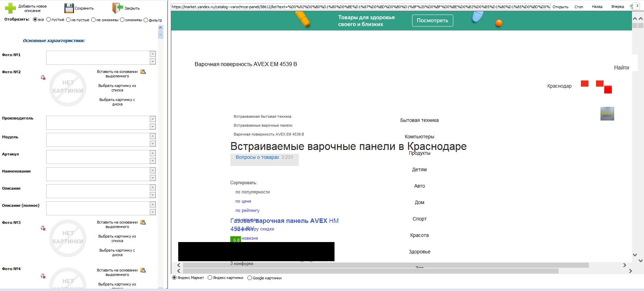
Task: Open 'Детям' category
Action: (x=420, y=169)
